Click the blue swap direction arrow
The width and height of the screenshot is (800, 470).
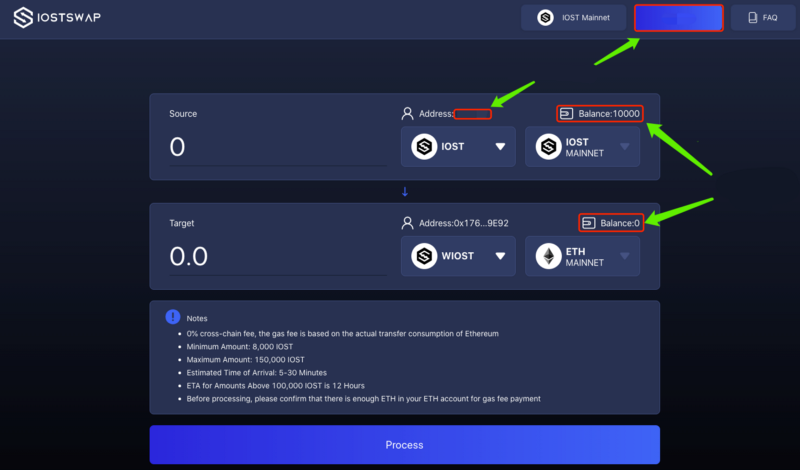[x=405, y=192]
